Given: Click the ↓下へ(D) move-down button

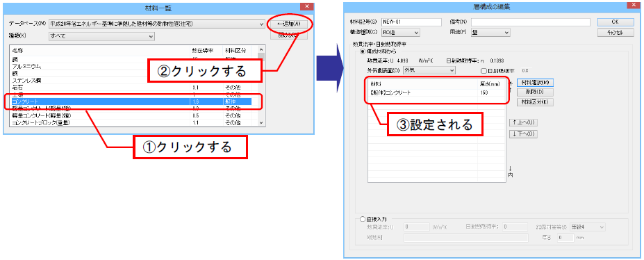Looking at the screenshot, I should (523, 134).
